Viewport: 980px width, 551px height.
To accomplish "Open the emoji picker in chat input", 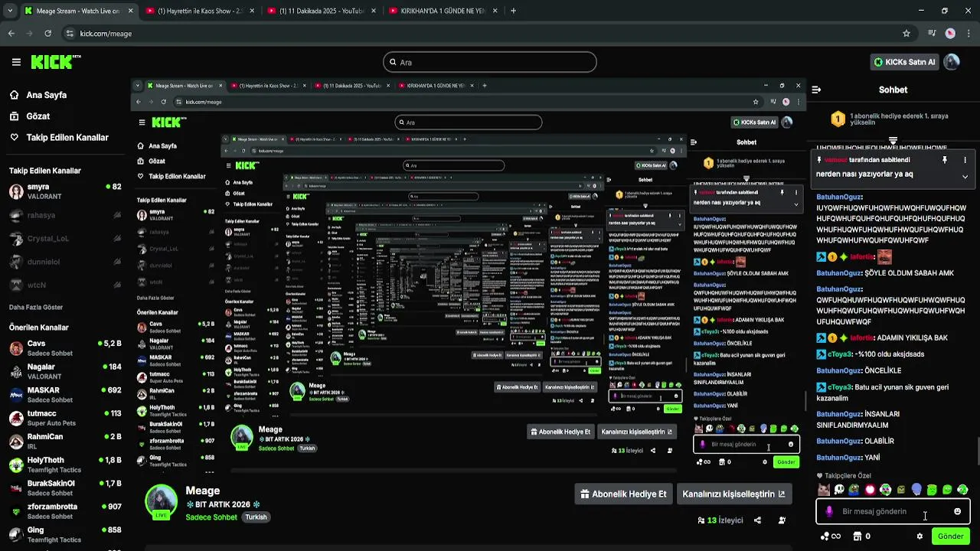I will (957, 511).
